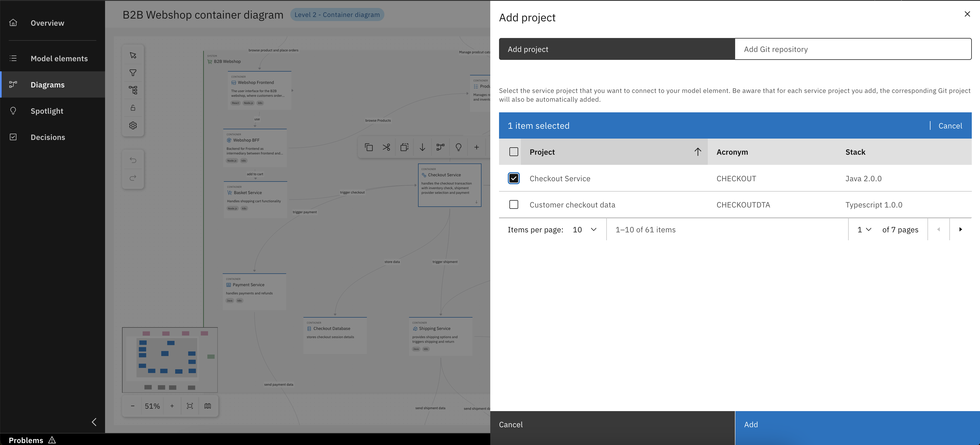The height and width of the screenshot is (445, 980).
Task: Click Cancel in the selection banner
Action: (x=950, y=126)
